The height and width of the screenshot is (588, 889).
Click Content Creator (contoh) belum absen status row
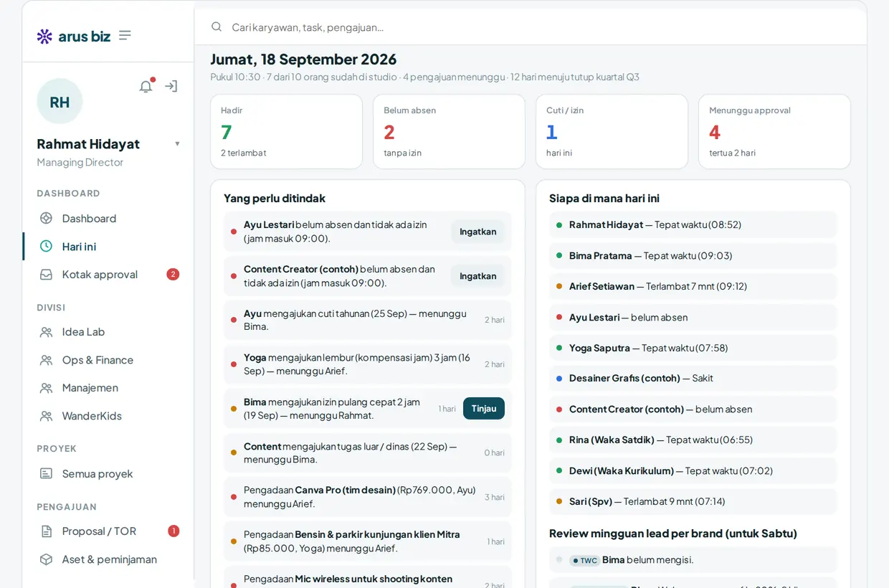click(693, 409)
